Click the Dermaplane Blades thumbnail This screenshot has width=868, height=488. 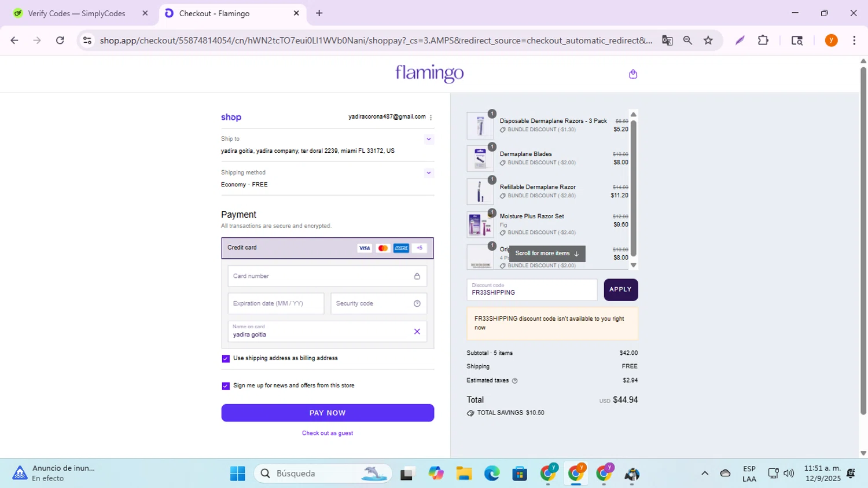tap(480, 159)
